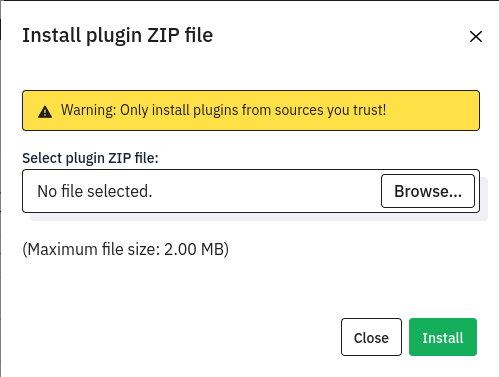Click the maximum file size note
499x377 pixels.
point(125,249)
